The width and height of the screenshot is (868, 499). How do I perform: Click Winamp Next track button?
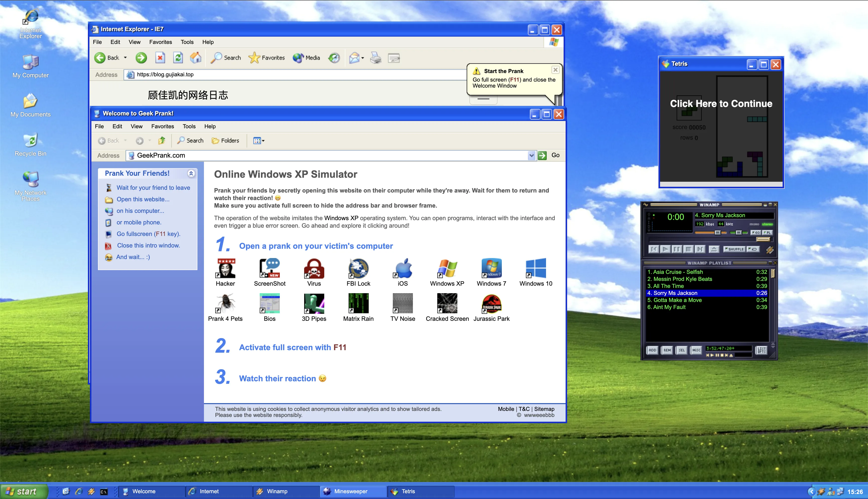[x=700, y=249]
